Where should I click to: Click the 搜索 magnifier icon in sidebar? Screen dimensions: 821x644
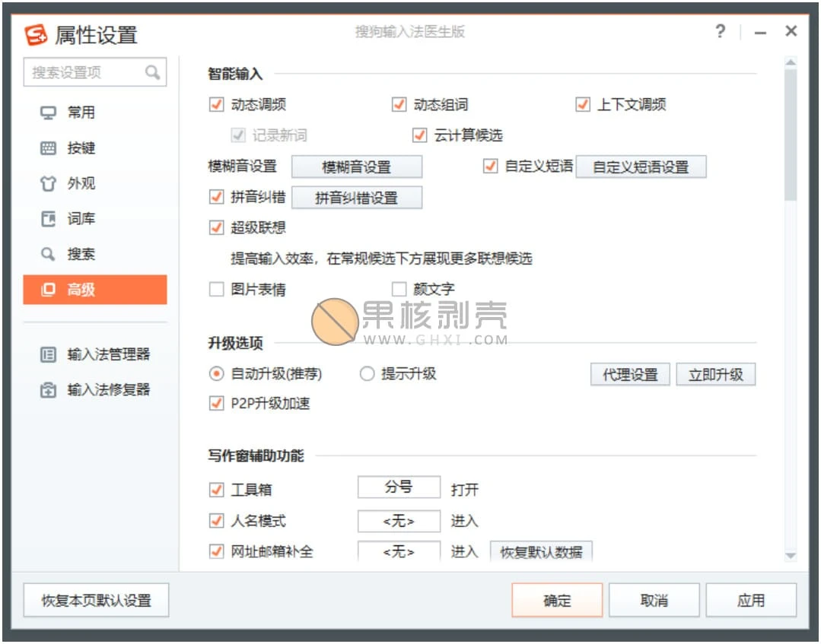pos(48,255)
